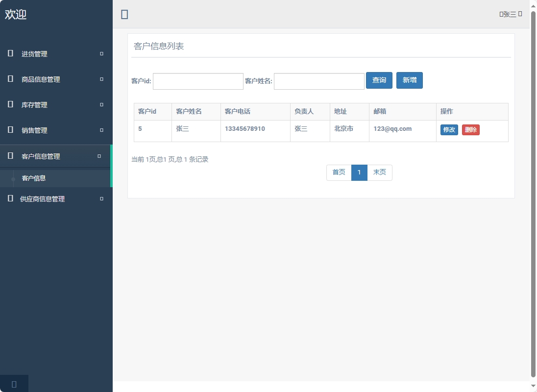Open the 首页 first-page link
537x392 pixels.
point(338,172)
